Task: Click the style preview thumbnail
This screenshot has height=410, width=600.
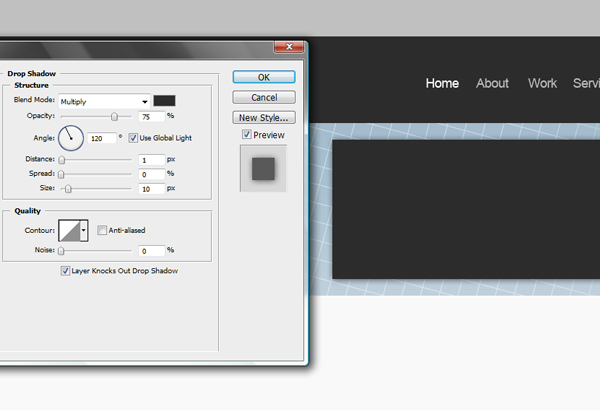Action: 263,168
